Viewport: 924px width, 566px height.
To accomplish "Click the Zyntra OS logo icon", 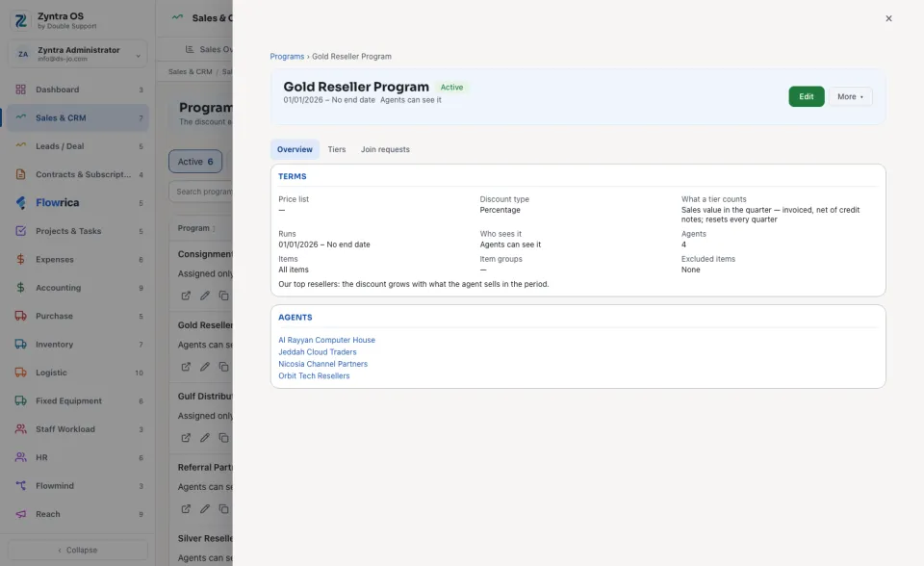I will [20, 20].
